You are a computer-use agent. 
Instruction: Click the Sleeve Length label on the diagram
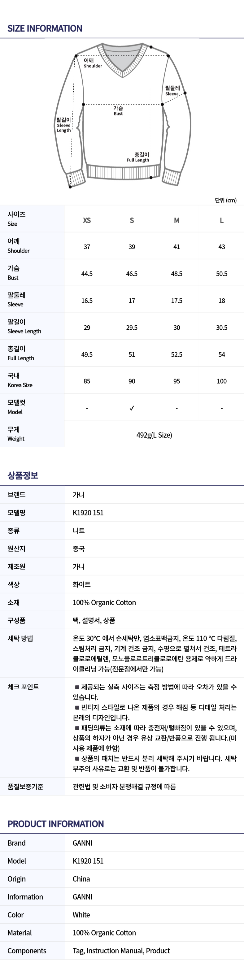63,125
